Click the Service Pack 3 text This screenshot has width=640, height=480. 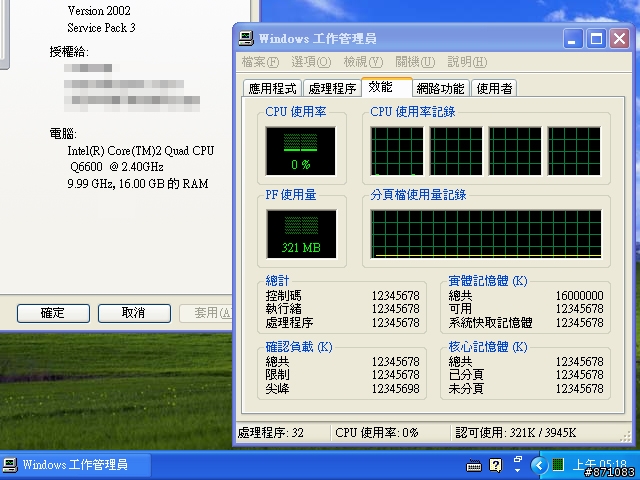pyautogui.click(x=101, y=28)
